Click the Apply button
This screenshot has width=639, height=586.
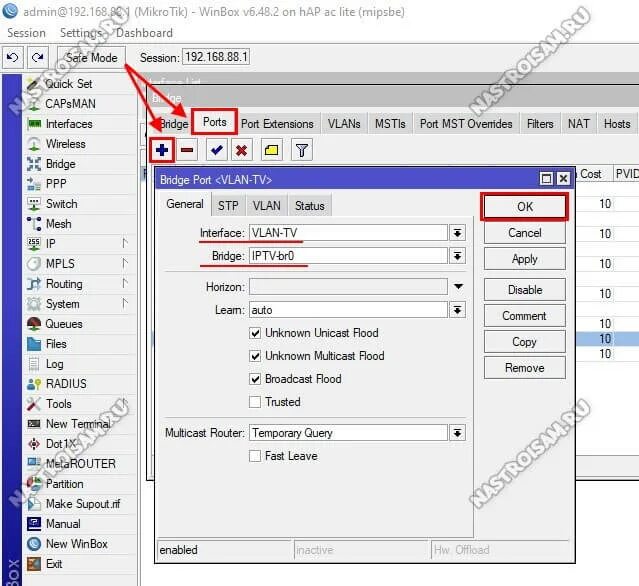pyautogui.click(x=524, y=259)
